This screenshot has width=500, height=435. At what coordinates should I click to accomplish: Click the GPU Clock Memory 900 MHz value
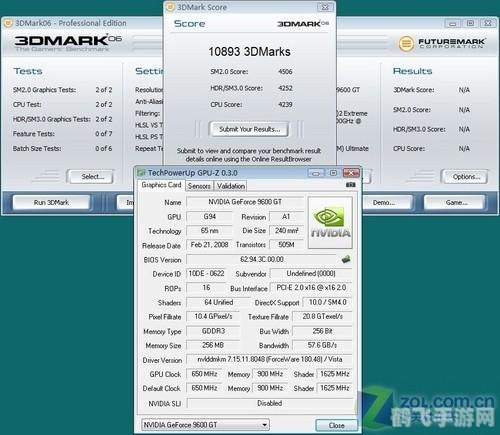pyautogui.click(x=270, y=374)
